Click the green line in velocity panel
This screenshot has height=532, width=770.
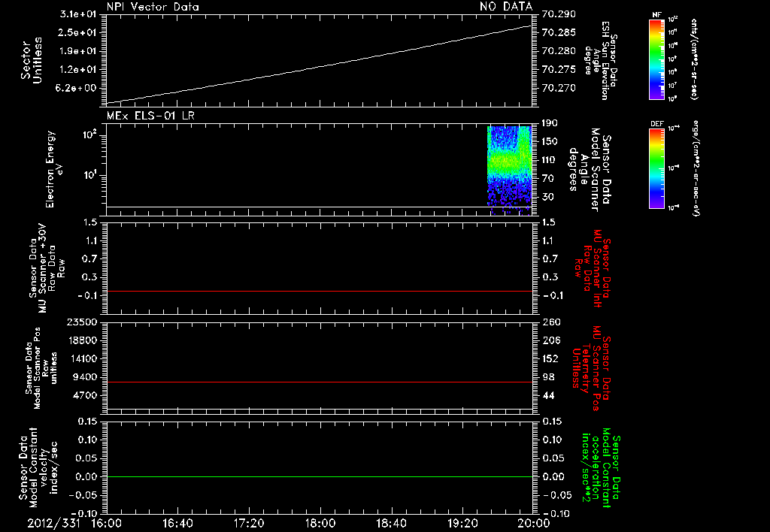click(319, 476)
